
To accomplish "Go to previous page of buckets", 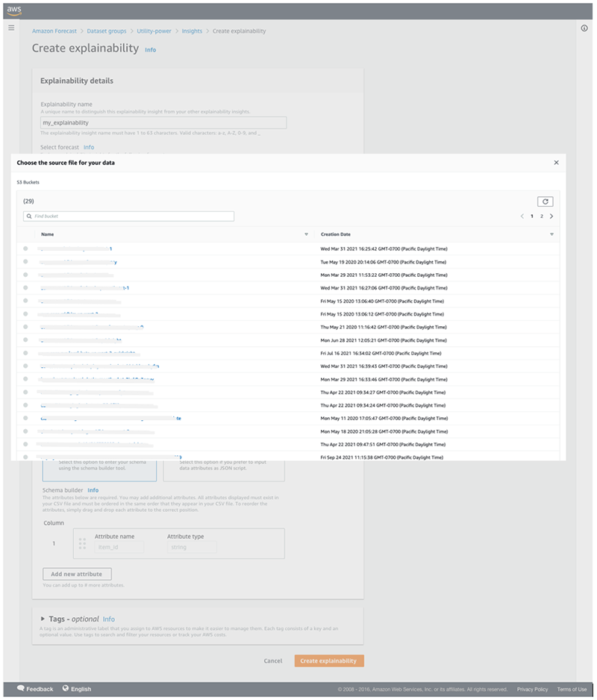I will tap(522, 216).
